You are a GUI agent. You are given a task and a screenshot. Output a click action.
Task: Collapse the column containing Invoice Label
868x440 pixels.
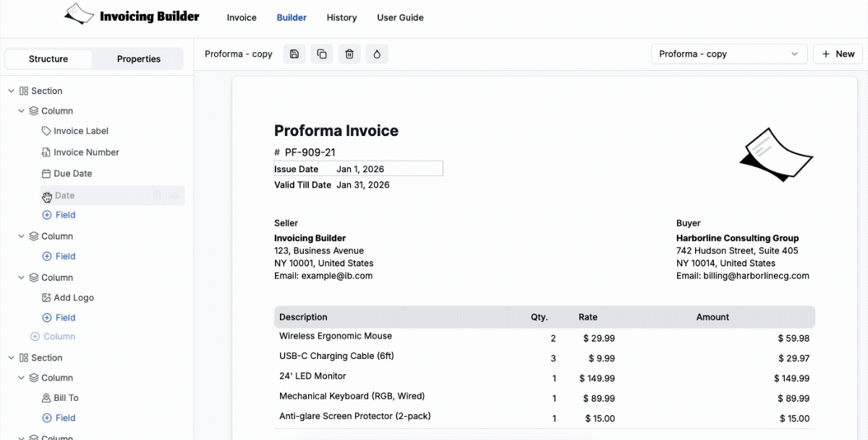point(22,111)
